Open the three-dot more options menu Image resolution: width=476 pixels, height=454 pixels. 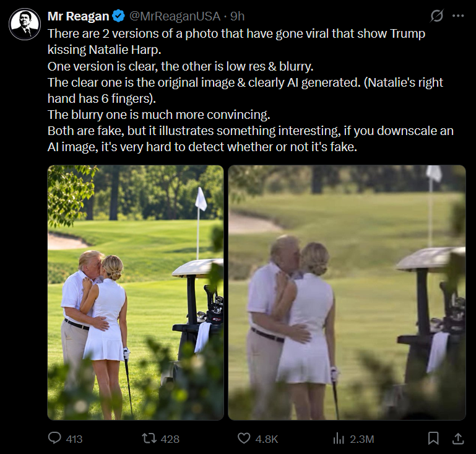(458, 15)
